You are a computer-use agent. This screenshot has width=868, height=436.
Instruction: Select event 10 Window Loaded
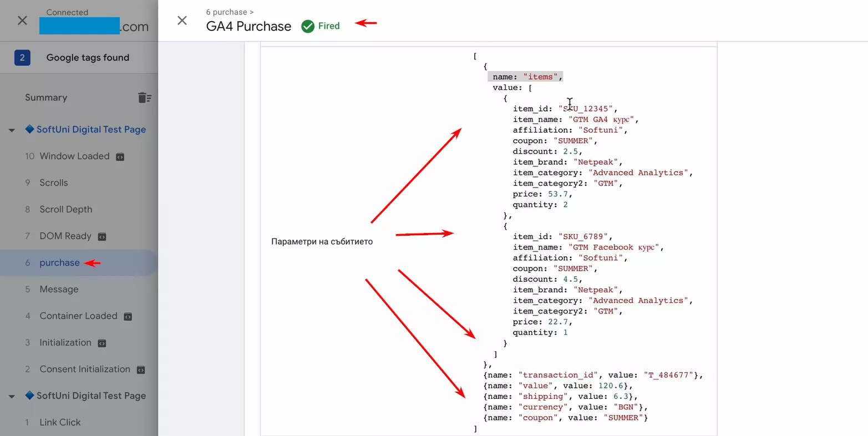coord(74,156)
